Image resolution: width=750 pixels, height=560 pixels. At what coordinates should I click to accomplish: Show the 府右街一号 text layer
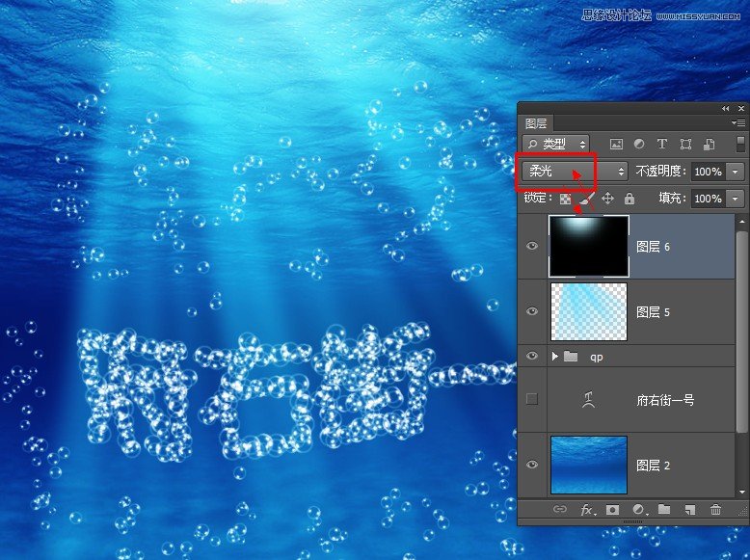pyautogui.click(x=532, y=399)
